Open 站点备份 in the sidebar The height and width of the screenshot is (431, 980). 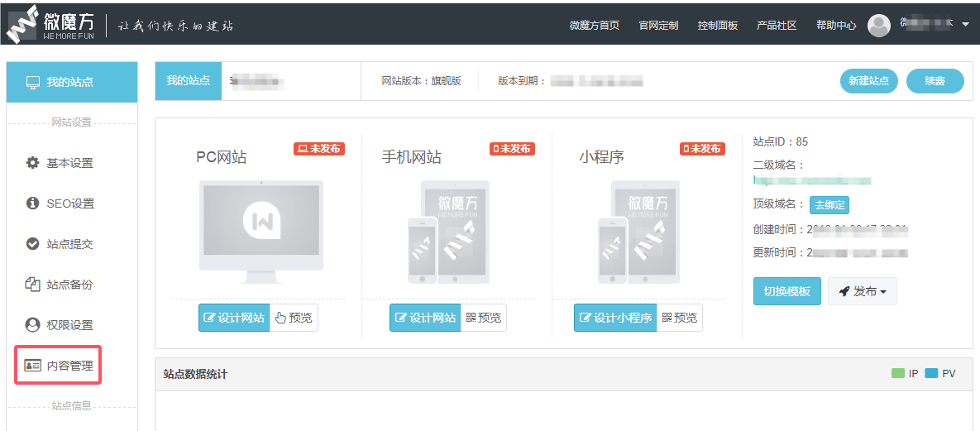pos(70,285)
